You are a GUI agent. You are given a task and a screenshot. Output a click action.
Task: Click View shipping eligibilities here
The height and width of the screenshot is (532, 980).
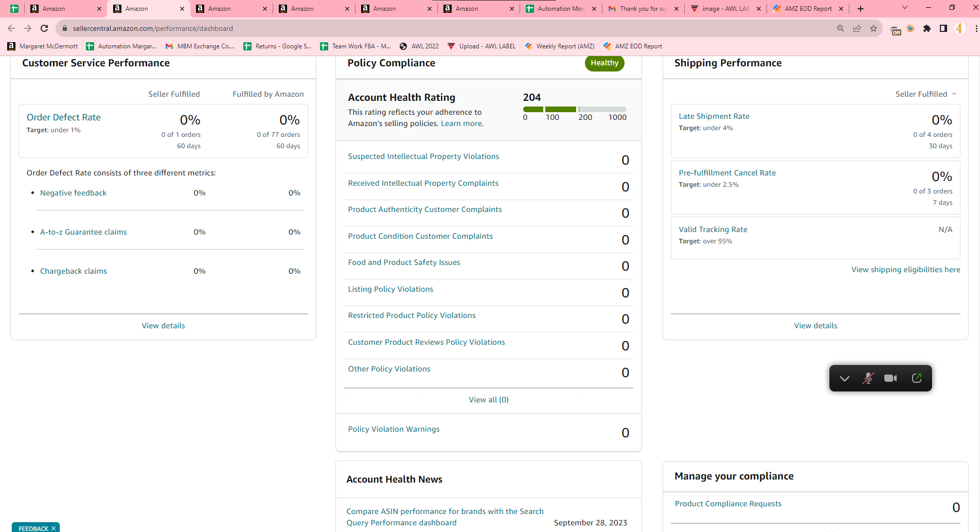(905, 270)
